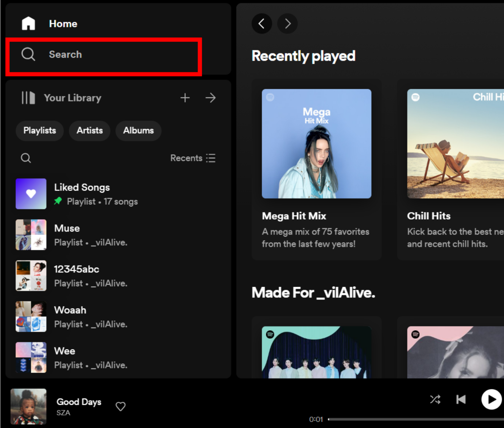
Task: Seek on the playback progress bar
Action: click(x=415, y=419)
